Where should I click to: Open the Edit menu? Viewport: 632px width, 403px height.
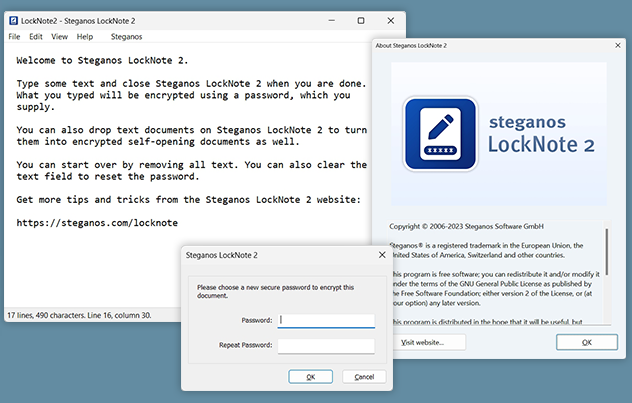tap(35, 37)
